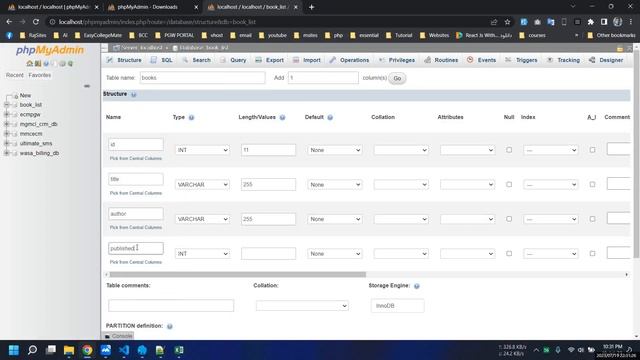Tick Null checkbox for title column

click(509, 184)
